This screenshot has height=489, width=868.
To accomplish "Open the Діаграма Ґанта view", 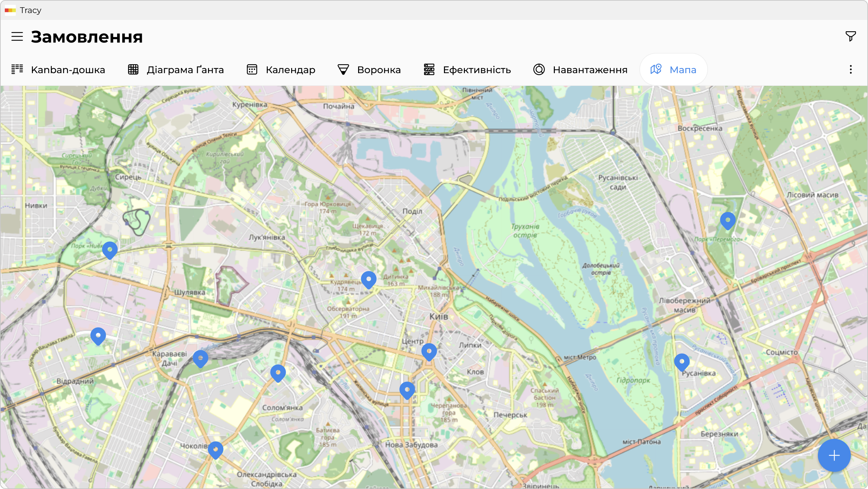I will 175,70.
